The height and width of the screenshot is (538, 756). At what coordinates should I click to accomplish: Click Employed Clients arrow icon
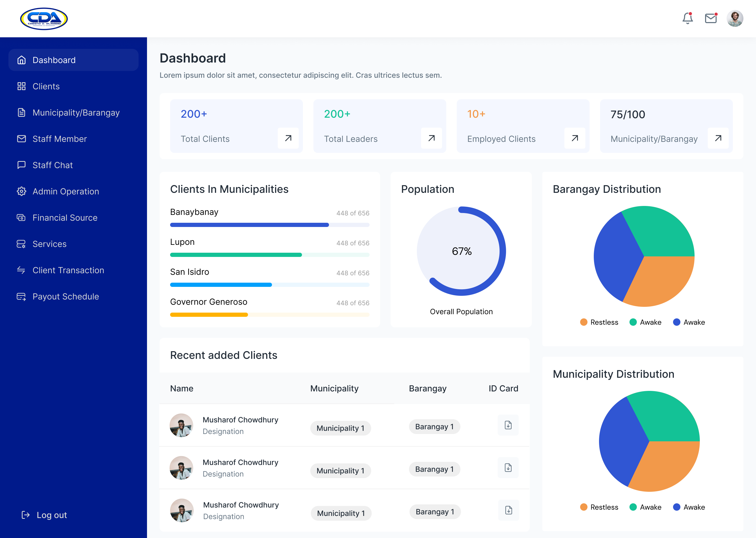pos(575,138)
